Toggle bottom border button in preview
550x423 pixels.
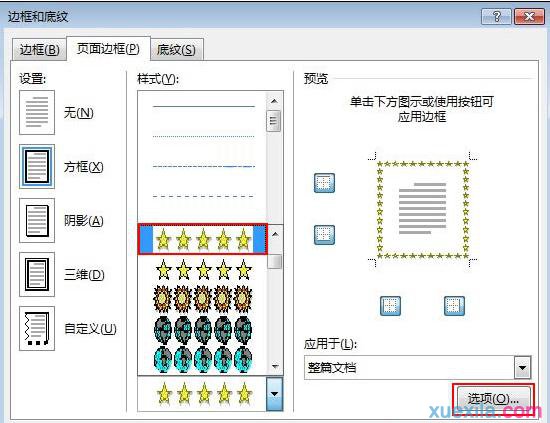pos(324,235)
